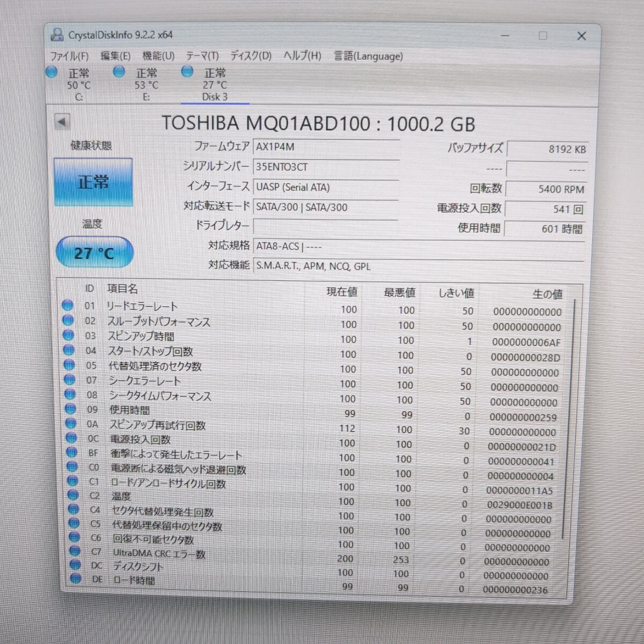Click status dot of attribute 03 スピンアップ時間
The height and width of the screenshot is (644, 644).
click(69, 335)
